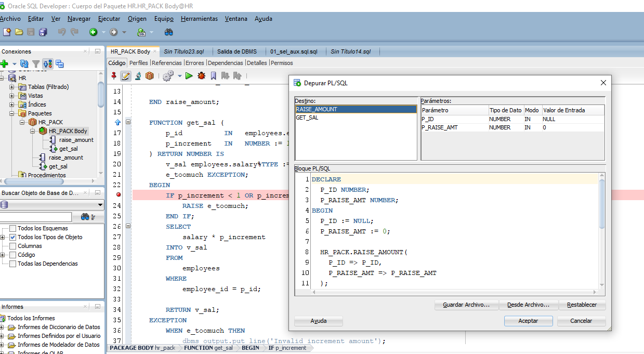Click the green plus New Connection icon
The width and height of the screenshot is (644, 354).
coord(4,64)
